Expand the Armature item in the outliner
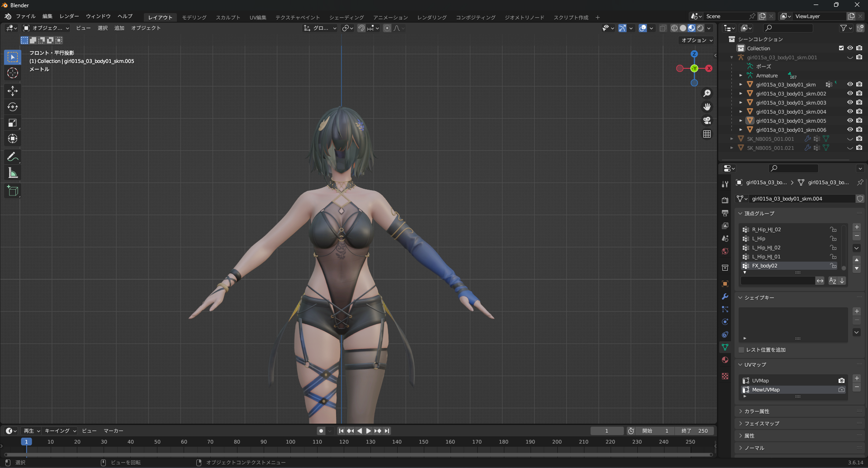The image size is (868, 468). tap(740, 76)
